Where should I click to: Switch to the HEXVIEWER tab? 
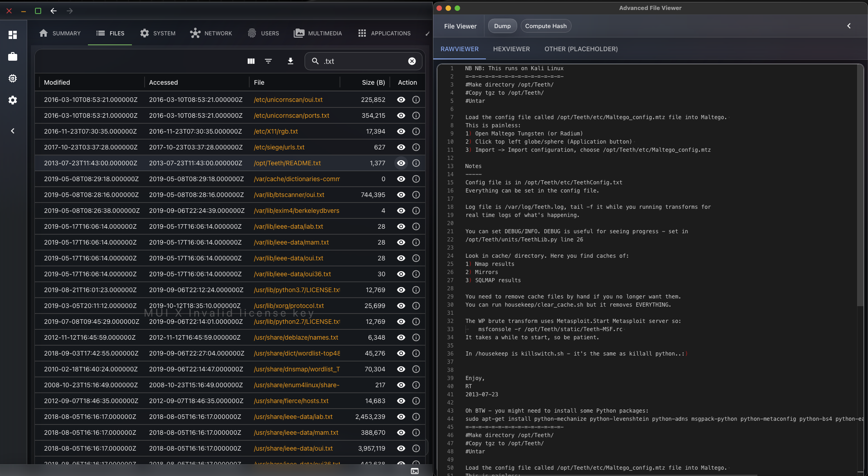(x=511, y=49)
